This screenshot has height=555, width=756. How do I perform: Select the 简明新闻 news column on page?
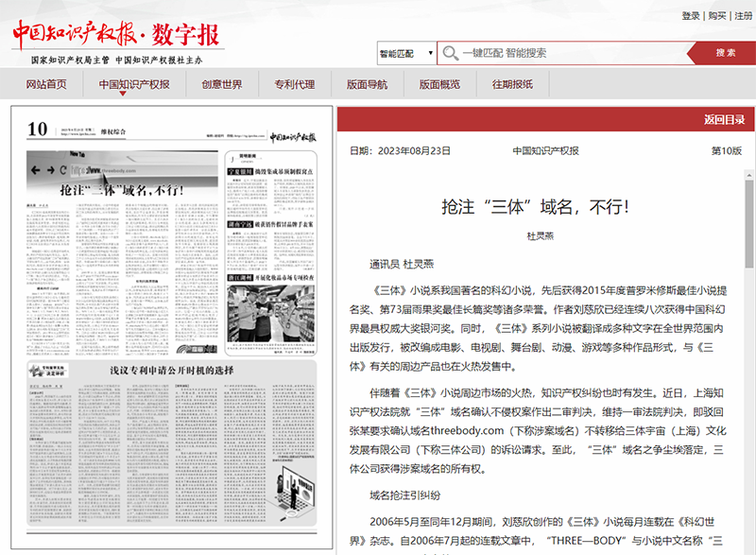point(271,253)
